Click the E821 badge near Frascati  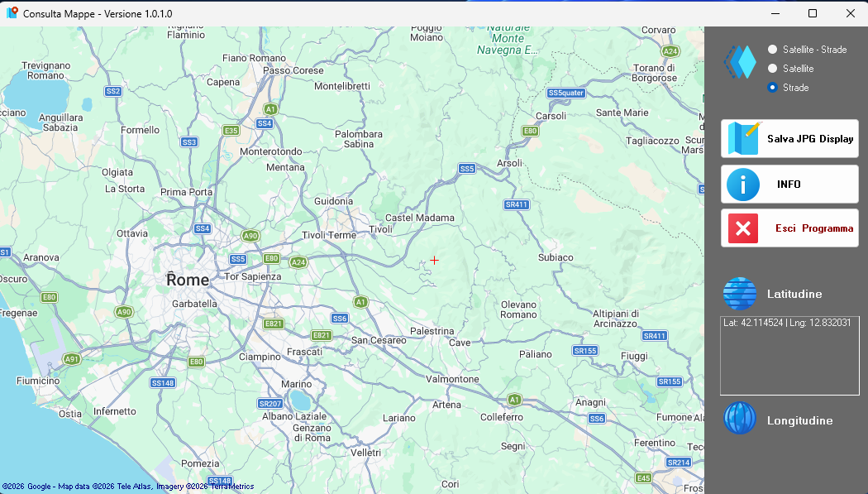(322, 335)
